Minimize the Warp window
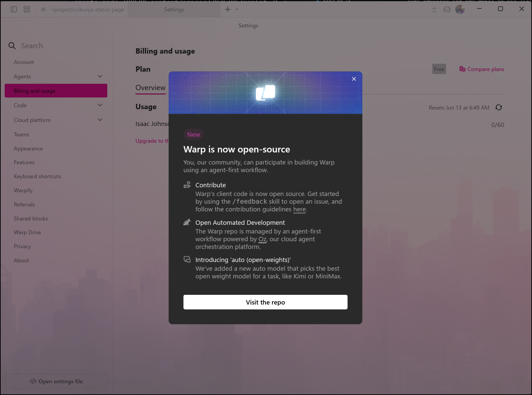This screenshot has height=395, width=532. tap(479, 9)
